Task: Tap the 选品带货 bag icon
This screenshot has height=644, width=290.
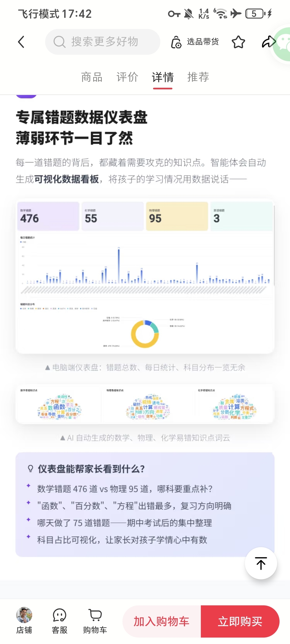Action: [x=176, y=42]
